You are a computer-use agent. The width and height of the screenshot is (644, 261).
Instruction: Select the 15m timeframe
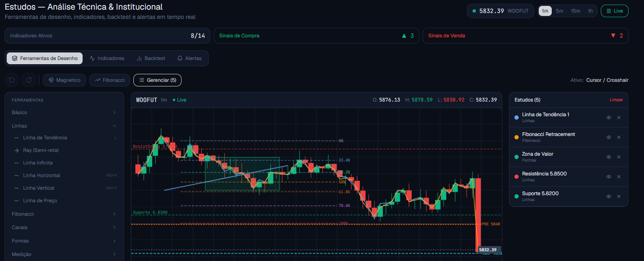click(575, 11)
